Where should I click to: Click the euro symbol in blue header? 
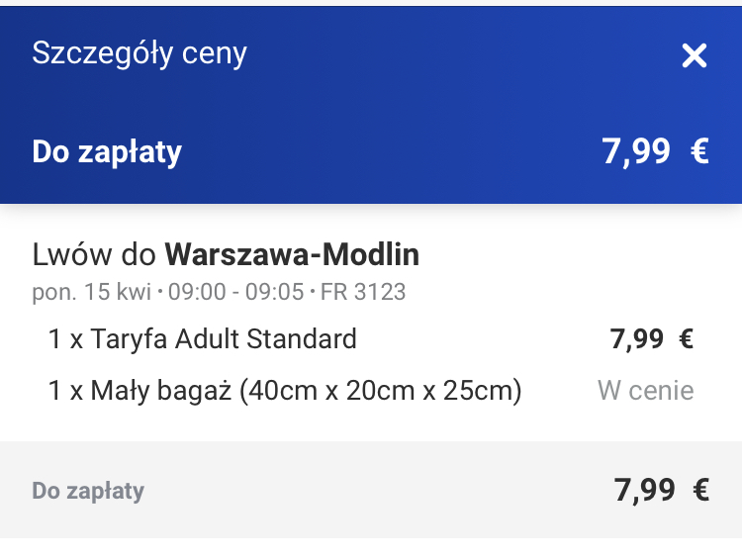point(699,151)
